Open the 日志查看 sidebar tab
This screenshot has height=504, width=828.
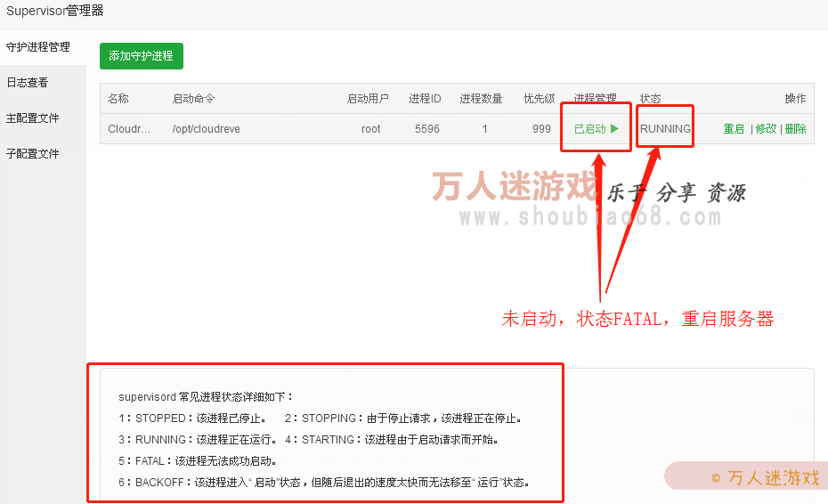tap(28, 83)
